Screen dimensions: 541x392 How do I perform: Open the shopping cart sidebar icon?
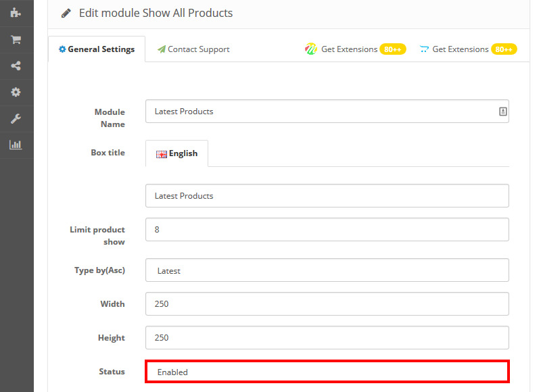16,39
